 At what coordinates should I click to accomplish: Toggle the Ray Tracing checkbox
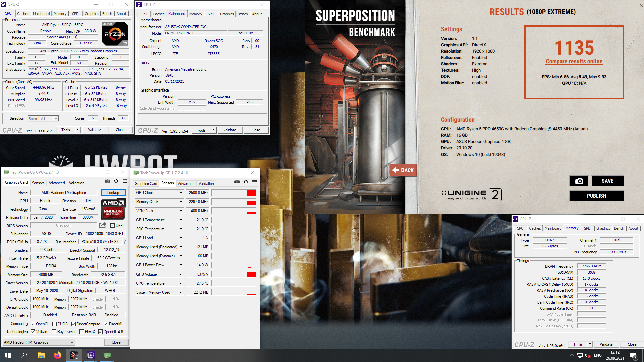54,332
